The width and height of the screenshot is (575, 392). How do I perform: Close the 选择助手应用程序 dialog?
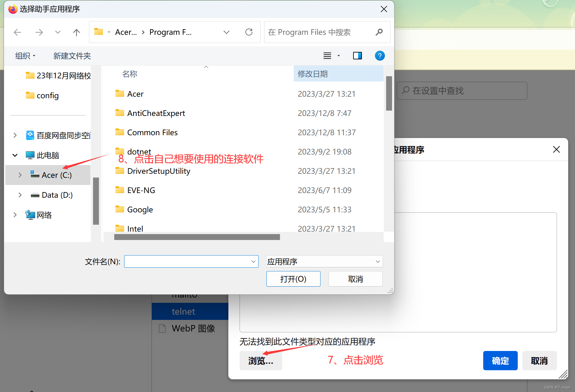[384, 9]
